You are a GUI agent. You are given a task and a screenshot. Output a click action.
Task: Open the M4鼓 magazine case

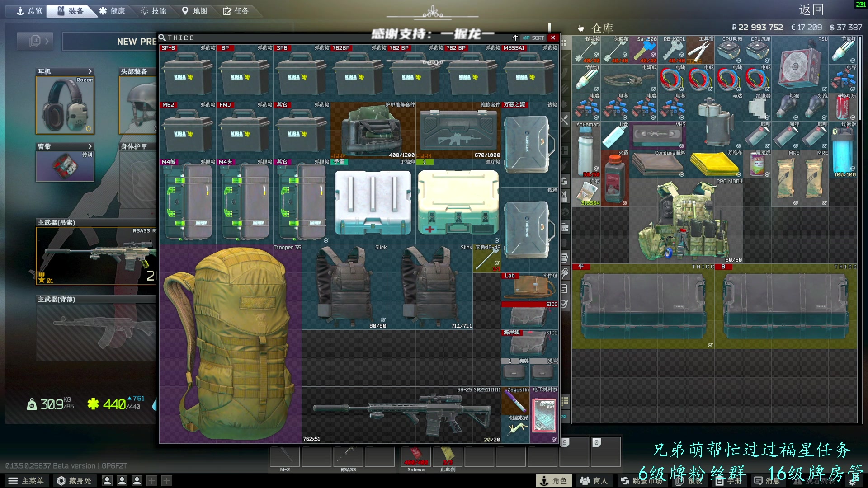pos(188,201)
